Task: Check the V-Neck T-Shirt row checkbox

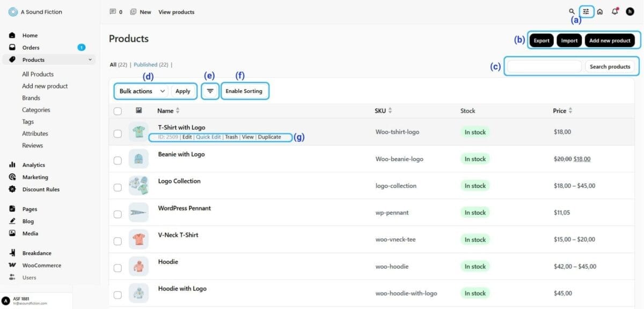Action: coord(118,241)
